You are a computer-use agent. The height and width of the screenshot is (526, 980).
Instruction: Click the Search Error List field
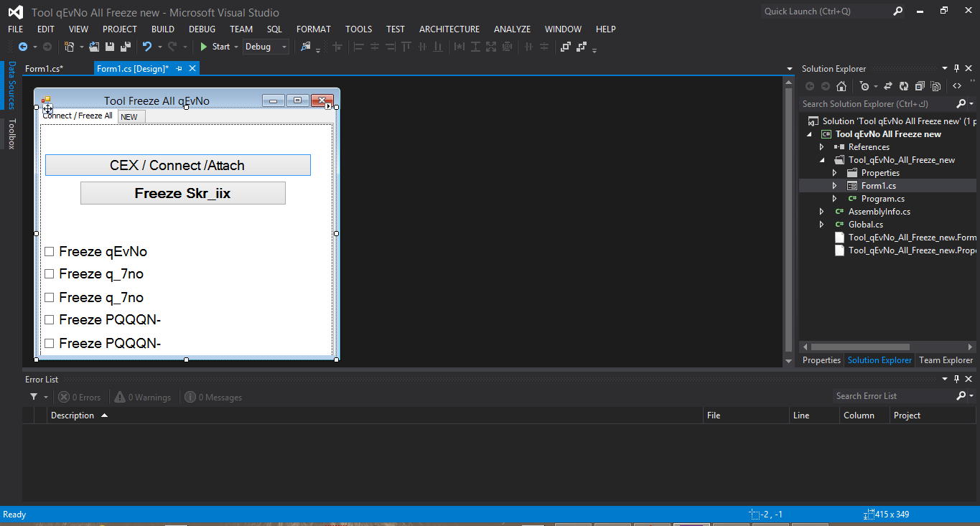(894, 396)
